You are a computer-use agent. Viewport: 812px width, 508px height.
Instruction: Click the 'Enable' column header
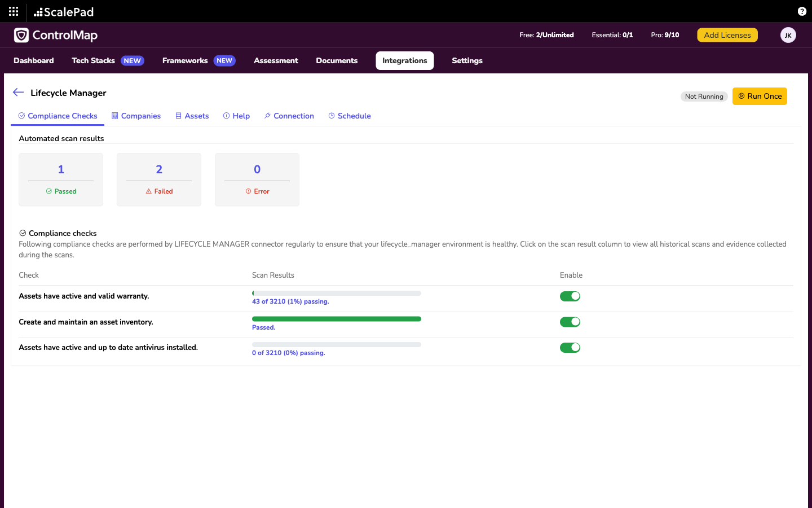pyautogui.click(x=571, y=275)
